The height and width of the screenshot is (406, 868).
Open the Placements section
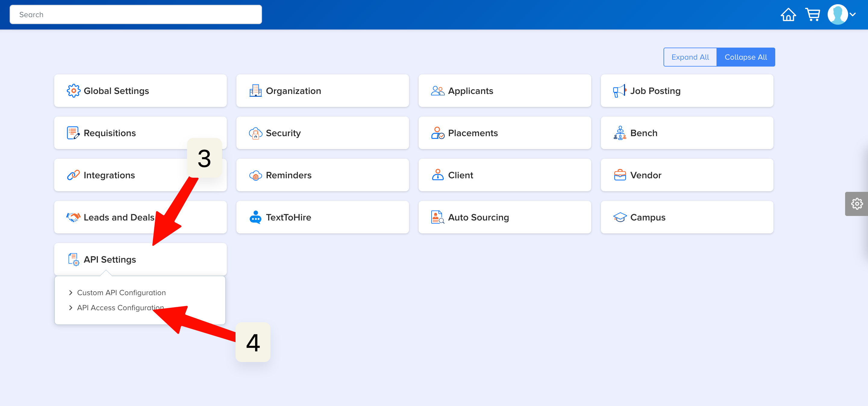pyautogui.click(x=473, y=133)
